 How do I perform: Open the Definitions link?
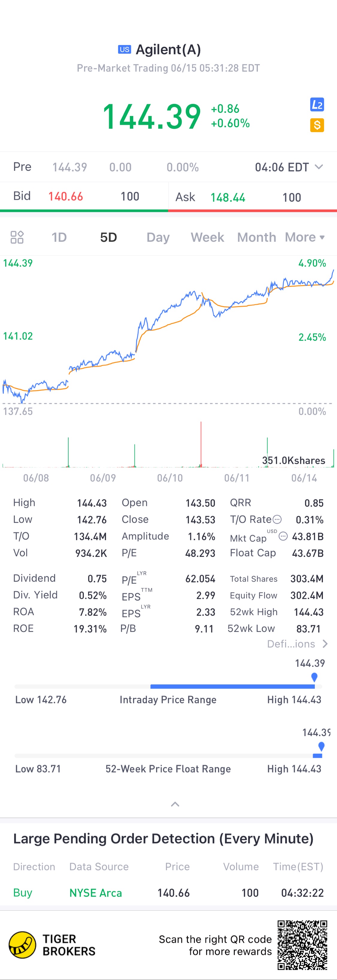[x=297, y=644]
